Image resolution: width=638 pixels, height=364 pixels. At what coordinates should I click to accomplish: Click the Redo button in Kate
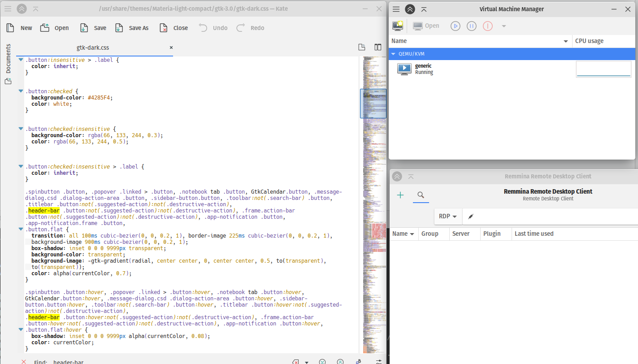[x=250, y=27]
